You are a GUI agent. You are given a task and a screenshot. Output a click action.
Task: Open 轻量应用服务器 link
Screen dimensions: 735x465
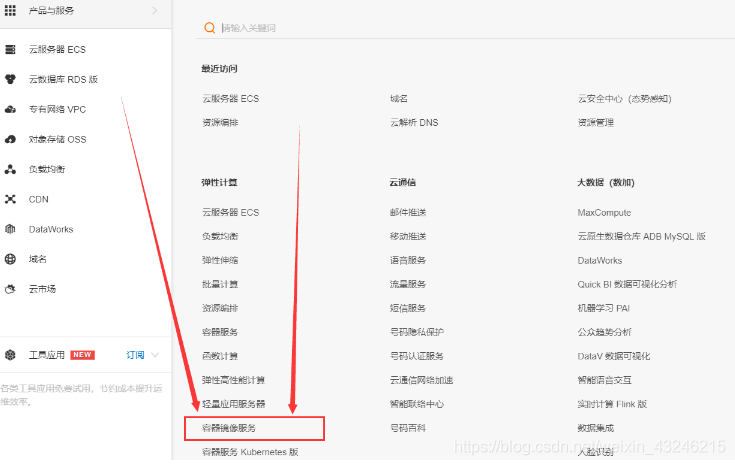point(234,404)
